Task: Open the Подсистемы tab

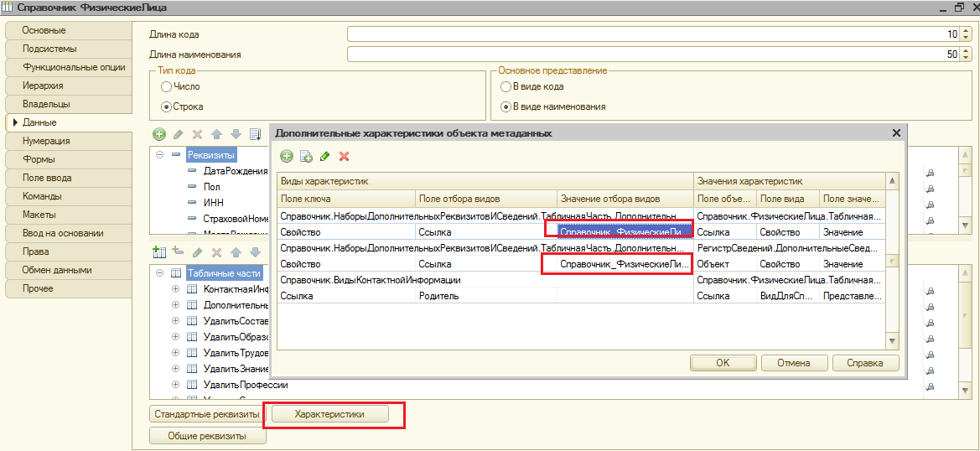Action: (x=68, y=49)
